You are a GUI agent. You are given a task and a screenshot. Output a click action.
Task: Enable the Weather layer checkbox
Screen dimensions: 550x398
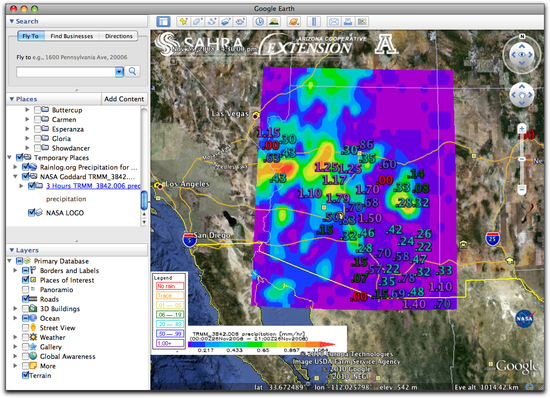[25, 337]
